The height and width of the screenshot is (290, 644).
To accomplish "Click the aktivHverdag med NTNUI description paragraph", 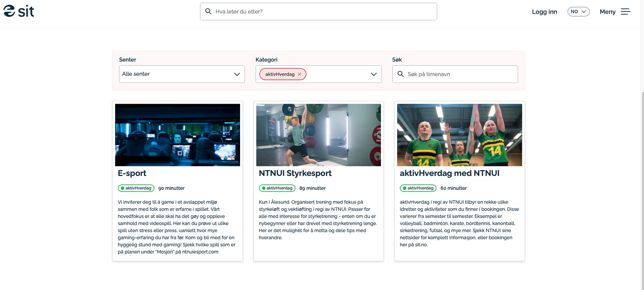I will 459,223.
